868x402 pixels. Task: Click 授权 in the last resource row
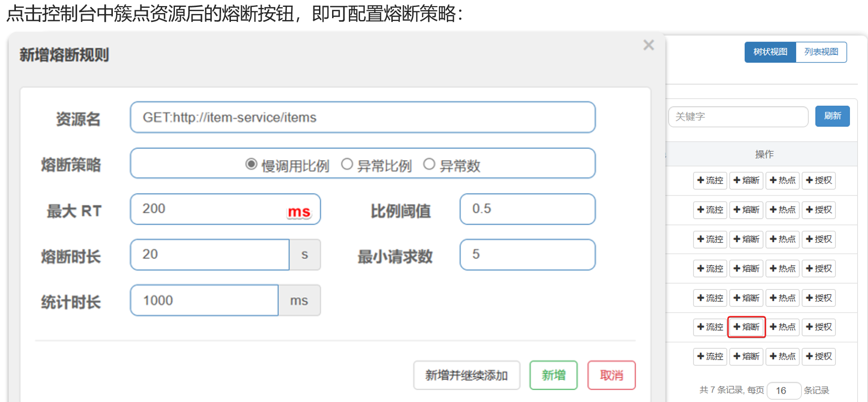tap(819, 356)
